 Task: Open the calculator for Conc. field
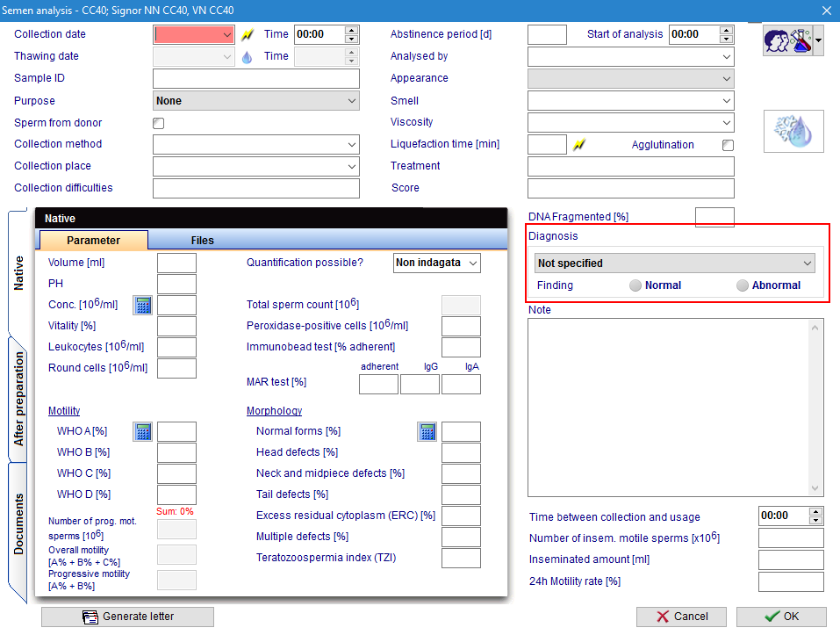click(x=142, y=306)
